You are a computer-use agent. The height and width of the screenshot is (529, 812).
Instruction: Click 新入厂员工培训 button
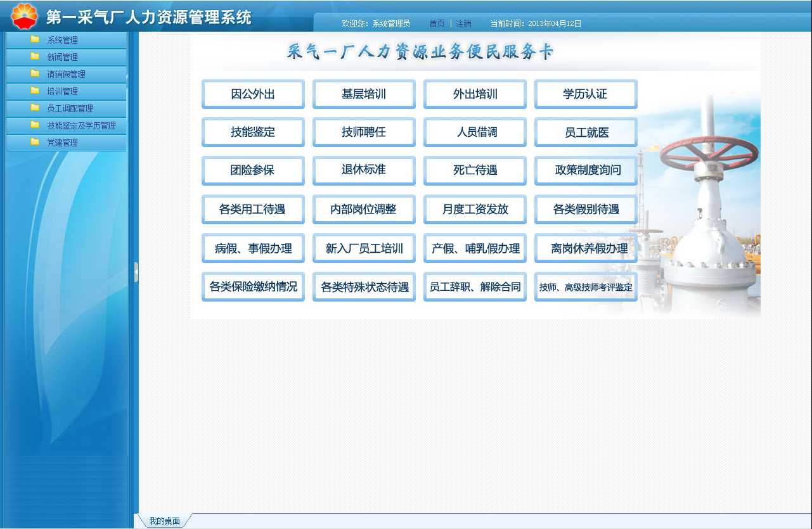[x=364, y=248]
